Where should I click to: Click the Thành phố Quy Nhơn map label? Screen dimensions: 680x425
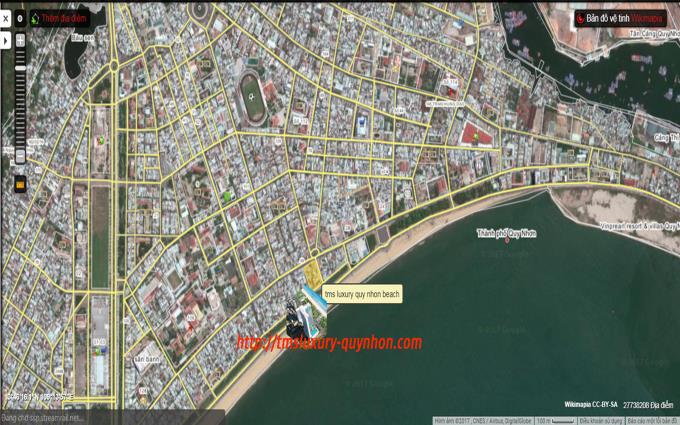(507, 233)
